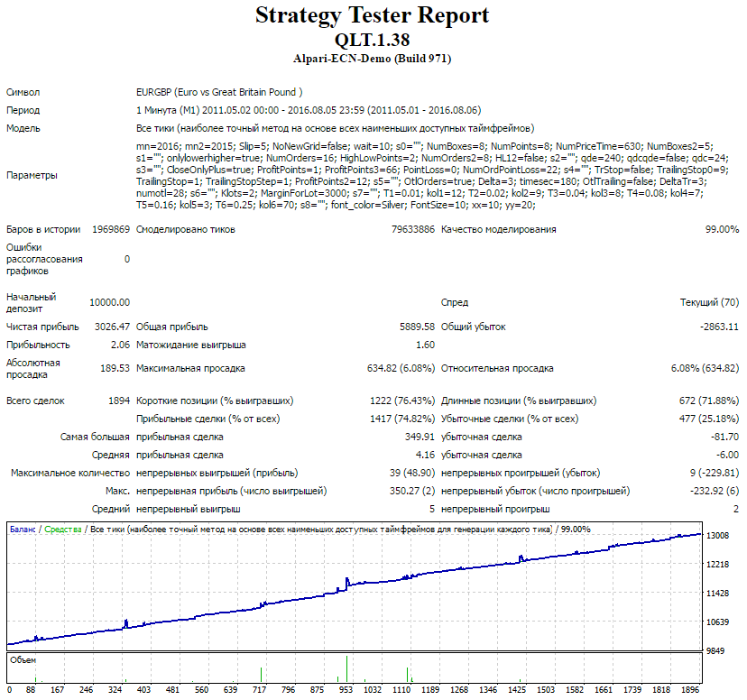The height and width of the screenshot is (700, 747).
Task: Select average loss trade value -6.00
Action: coord(727,456)
